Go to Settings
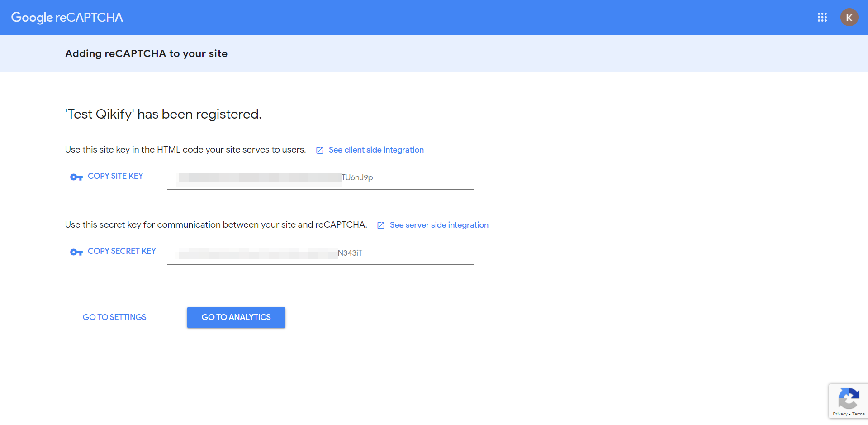This screenshot has width=868, height=425. [114, 317]
